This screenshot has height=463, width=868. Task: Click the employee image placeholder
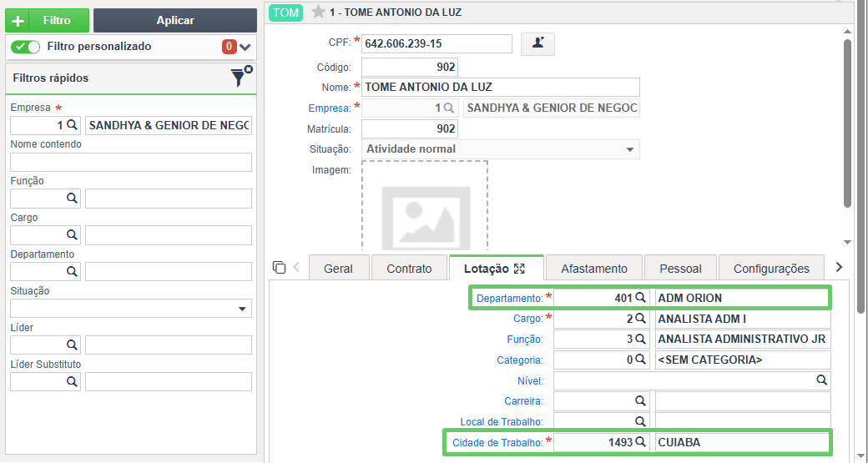coord(425,208)
